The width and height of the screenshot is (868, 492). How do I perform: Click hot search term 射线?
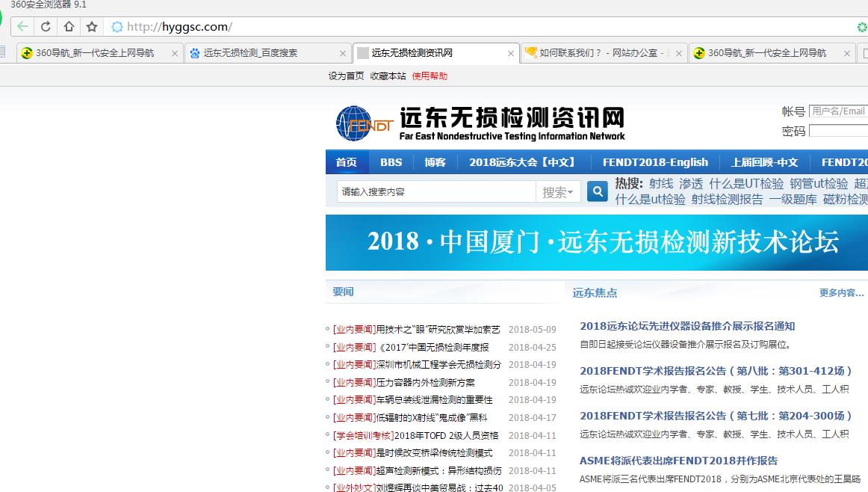pyautogui.click(x=661, y=183)
